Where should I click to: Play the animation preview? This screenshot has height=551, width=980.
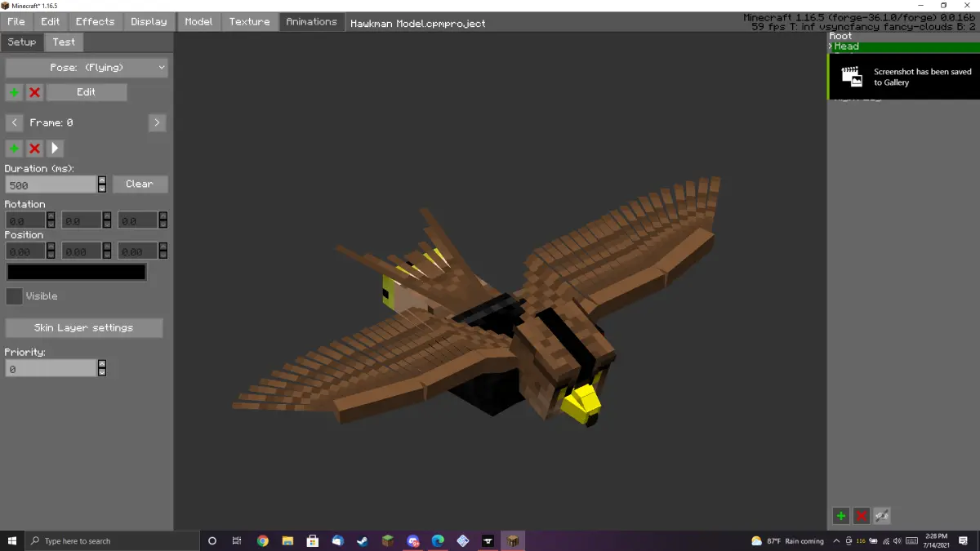[x=55, y=148]
